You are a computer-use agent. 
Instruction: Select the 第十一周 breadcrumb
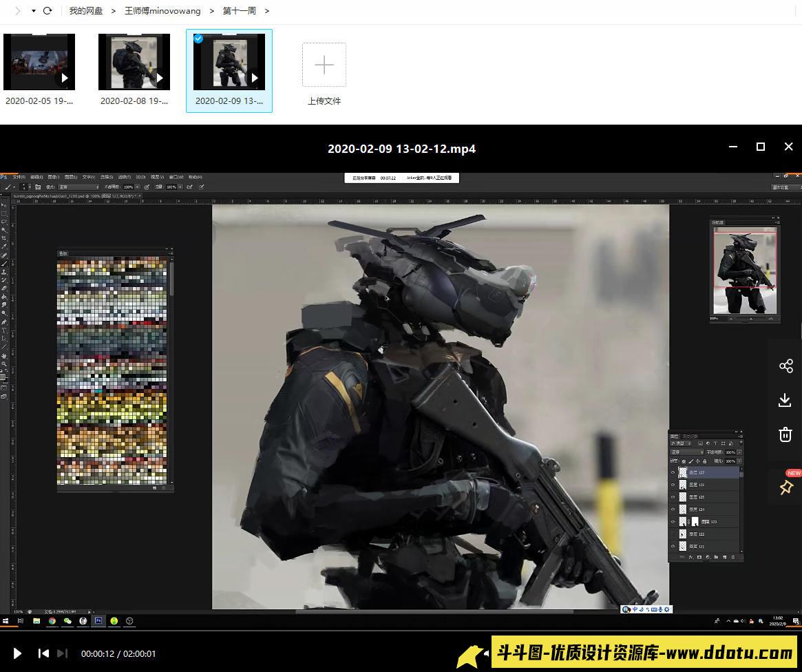pos(240,10)
